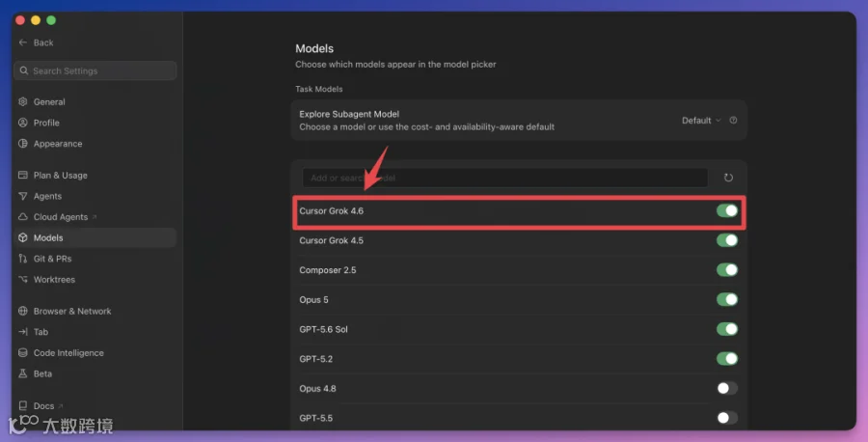Click Explore Subagent Model title
The height and width of the screenshot is (442, 868).
click(x=349, y=114)
